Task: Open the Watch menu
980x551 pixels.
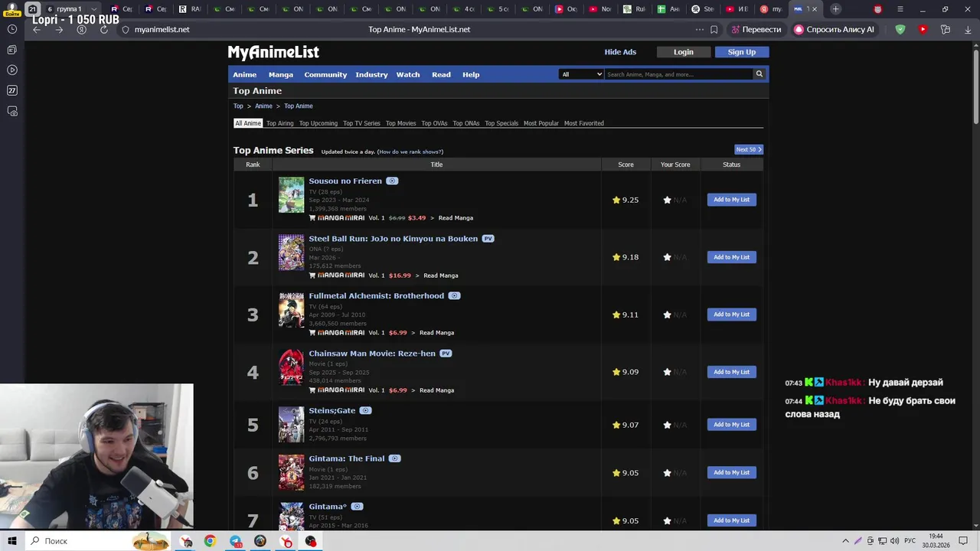Action: click(x=408, y=74)
